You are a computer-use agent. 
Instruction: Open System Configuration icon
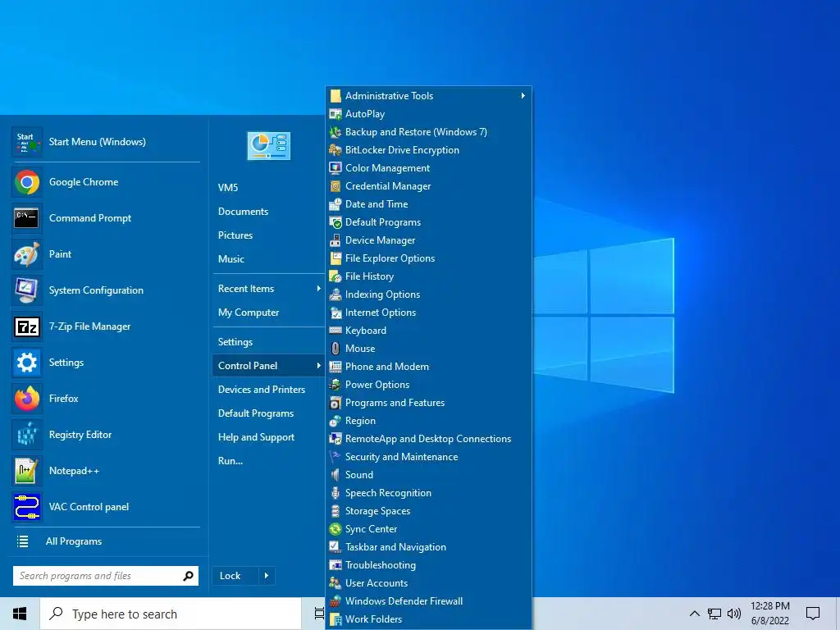pos(26,290)
